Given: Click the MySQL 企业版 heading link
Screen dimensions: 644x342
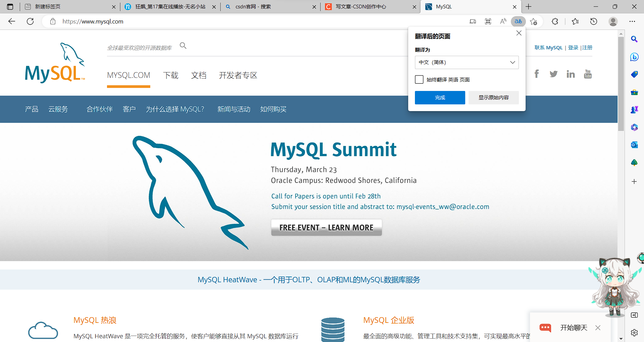Looking at the screenshot, I should pos(389,320).
